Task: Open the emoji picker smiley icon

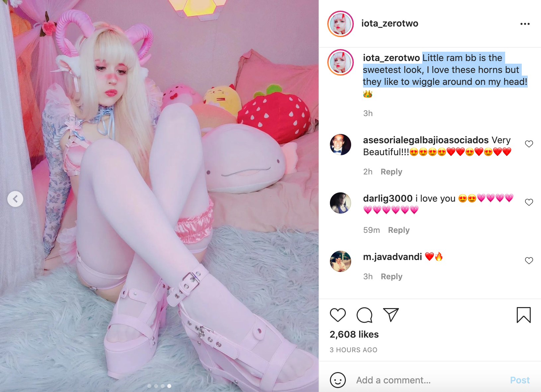Action: (338, 380)
